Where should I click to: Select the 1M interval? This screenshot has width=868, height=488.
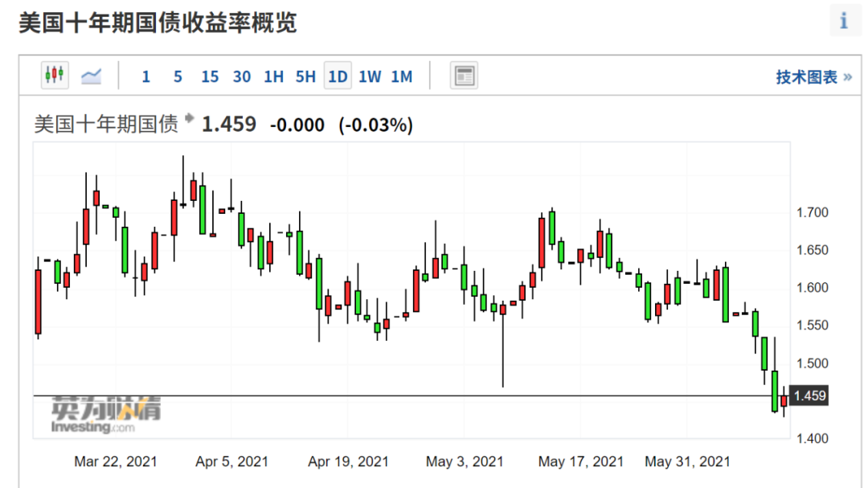tap(402, 76)
